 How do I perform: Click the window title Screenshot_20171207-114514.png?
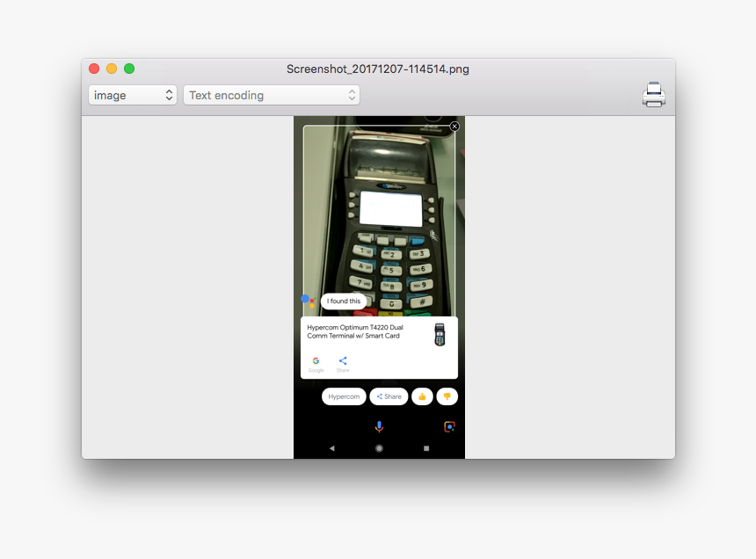coord(378,69)
